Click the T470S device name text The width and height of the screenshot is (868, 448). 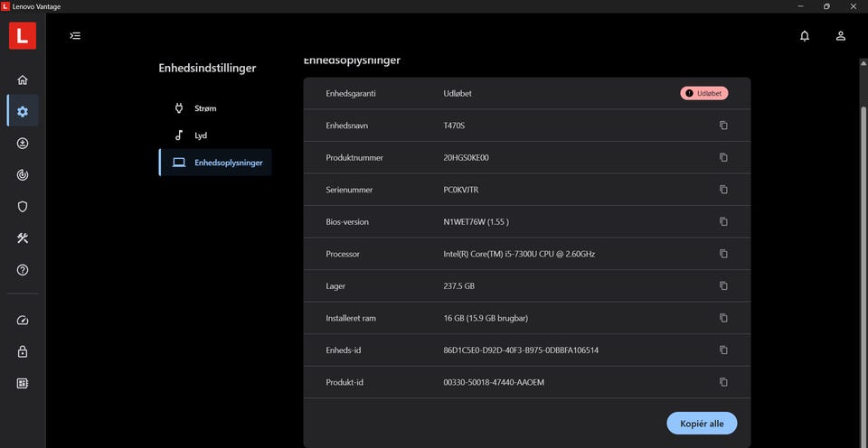point(454,126)
